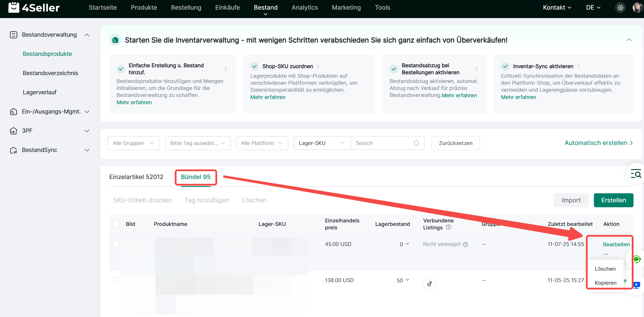644x317 pixels.
Task: Open the settings gear icon
Action: [620, 8]
